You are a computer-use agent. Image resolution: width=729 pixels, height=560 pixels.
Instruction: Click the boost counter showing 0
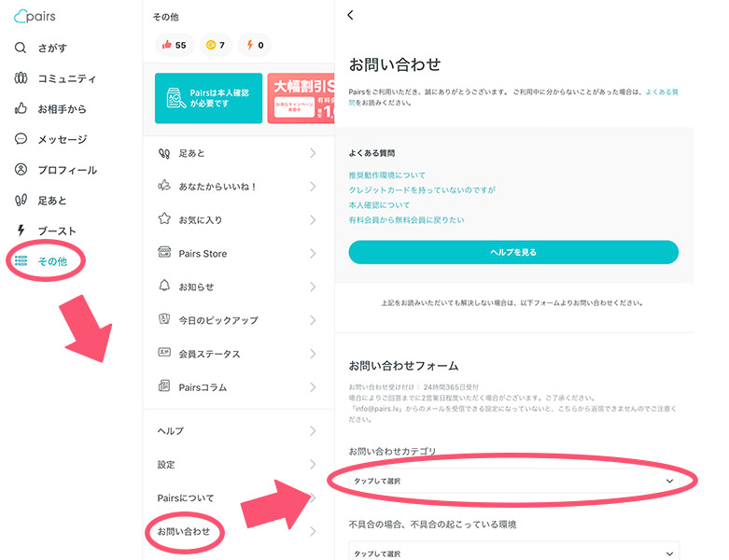[x=255, y=45]
